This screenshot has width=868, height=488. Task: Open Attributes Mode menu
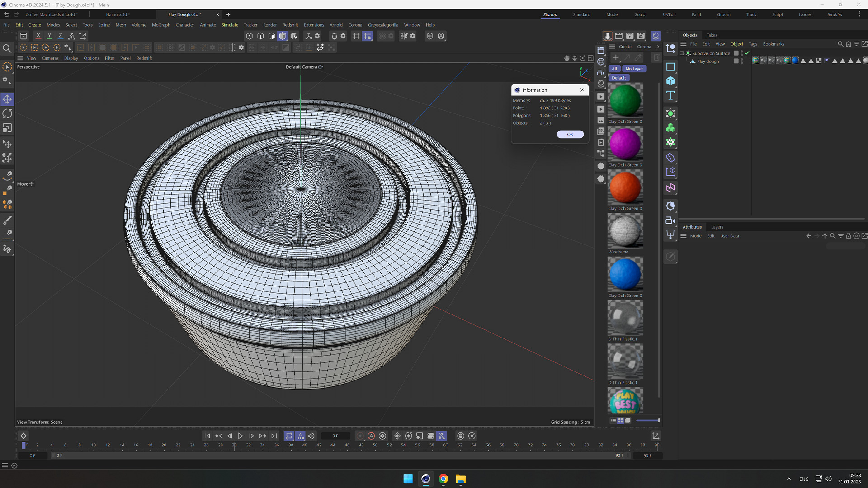696,236
